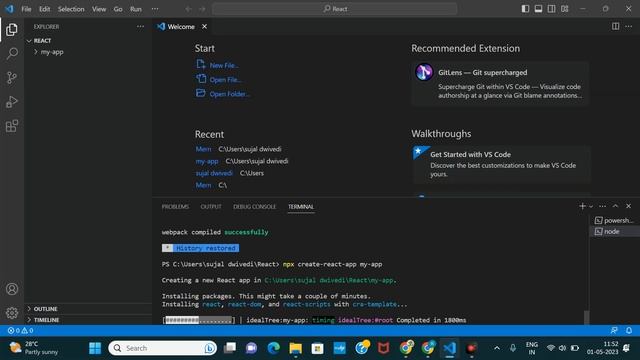This screenshot has width=640, height=360.
Task: Open the Extensions view
Action: click(x=12, y=126)
